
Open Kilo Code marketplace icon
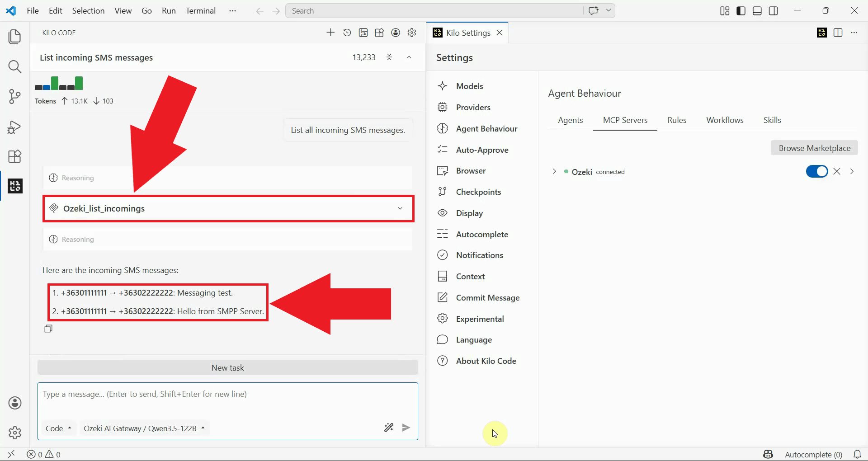379,33
